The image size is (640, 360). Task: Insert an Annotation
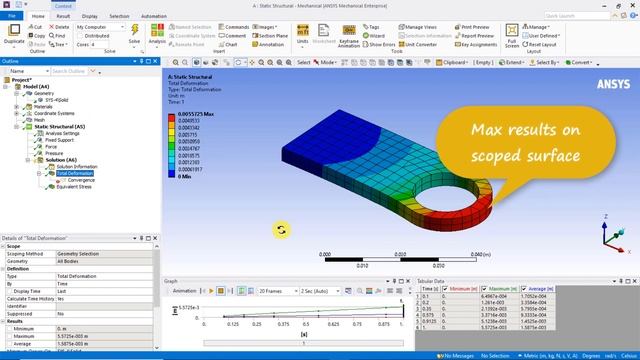click(268, 44)
